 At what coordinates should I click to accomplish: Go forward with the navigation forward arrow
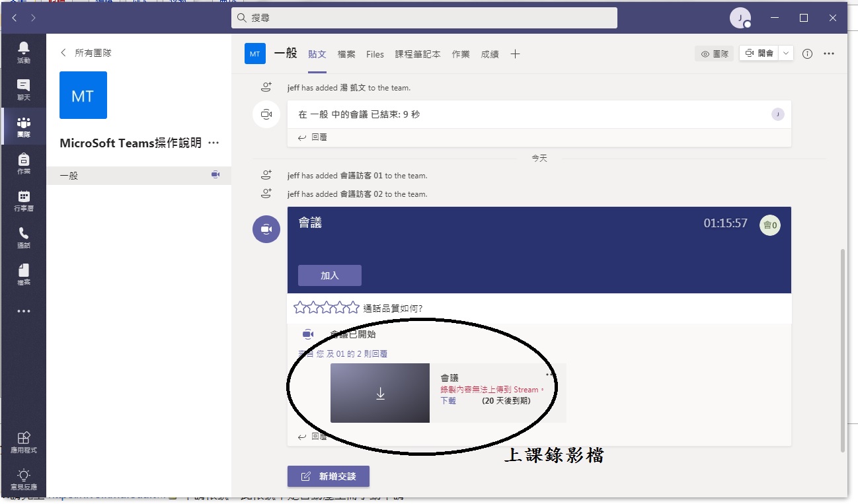(33, 18)
